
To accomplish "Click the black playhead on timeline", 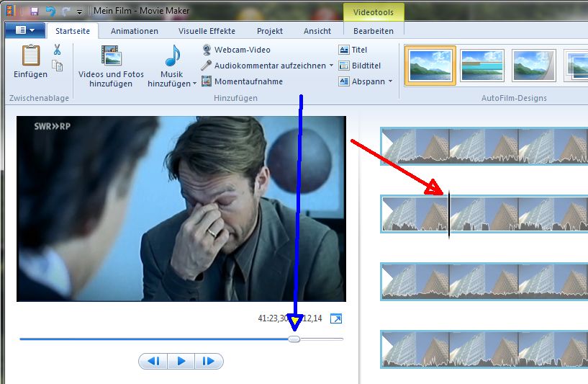I will click(449, 214).
